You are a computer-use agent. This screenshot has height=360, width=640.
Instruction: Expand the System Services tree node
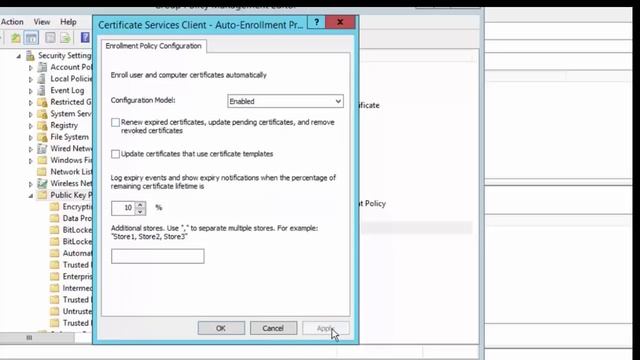point(31,114)
